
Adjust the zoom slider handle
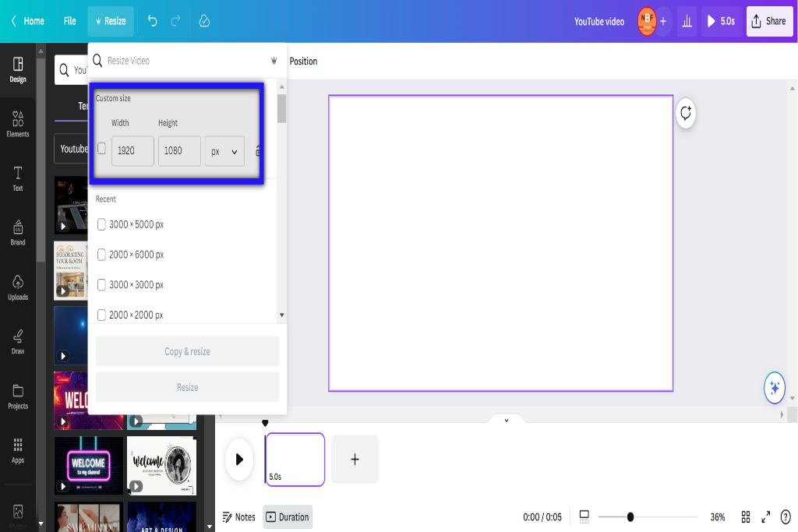630,517
